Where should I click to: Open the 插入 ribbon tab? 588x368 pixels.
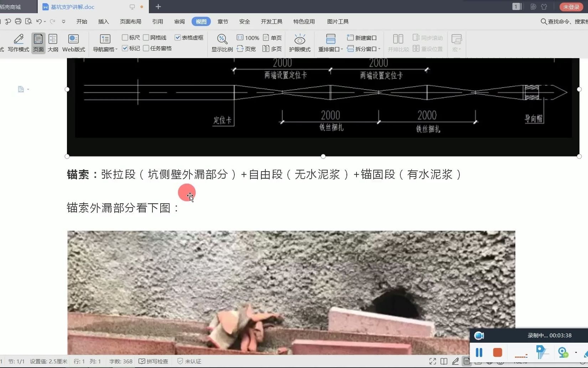pos(103,21)
